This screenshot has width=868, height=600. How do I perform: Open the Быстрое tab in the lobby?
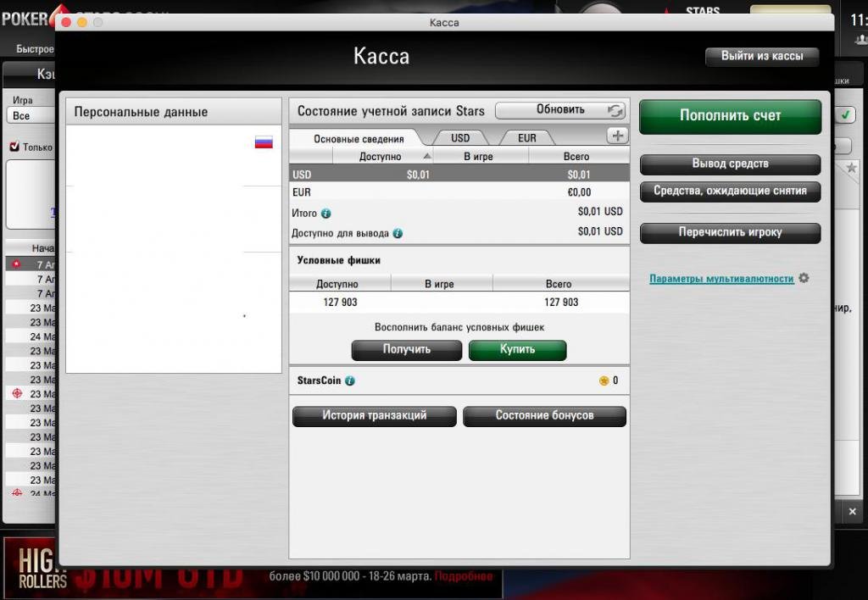coord(35,48)
